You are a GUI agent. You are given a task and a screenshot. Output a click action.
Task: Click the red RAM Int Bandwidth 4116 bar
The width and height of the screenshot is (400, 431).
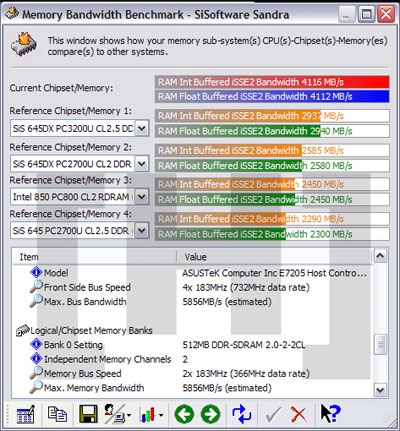272,82
